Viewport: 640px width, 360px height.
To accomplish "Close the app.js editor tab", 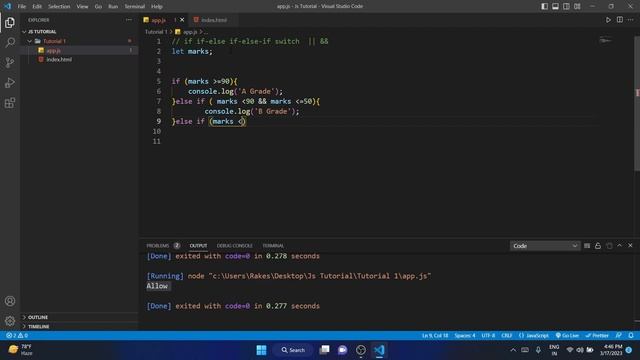I will 182,20.
